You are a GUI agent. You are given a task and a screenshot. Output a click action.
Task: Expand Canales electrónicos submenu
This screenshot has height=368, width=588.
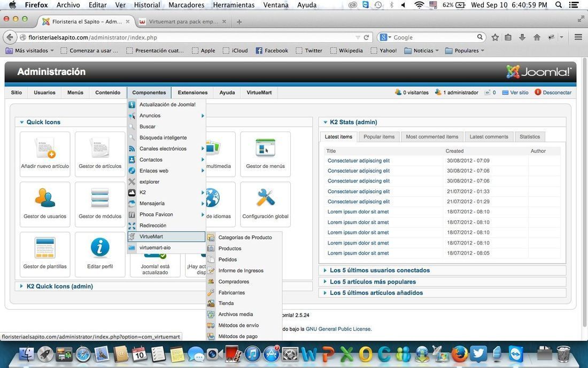[x=166, y=149]
